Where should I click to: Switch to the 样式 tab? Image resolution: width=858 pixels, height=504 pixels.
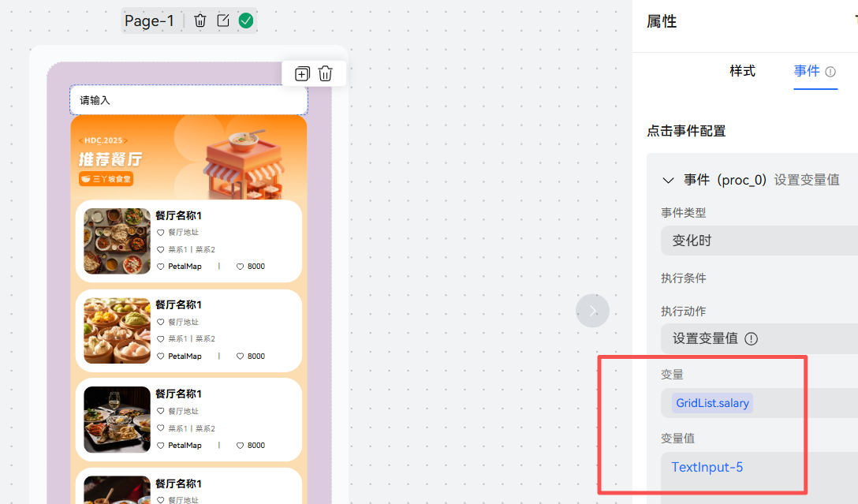[742, 71]
